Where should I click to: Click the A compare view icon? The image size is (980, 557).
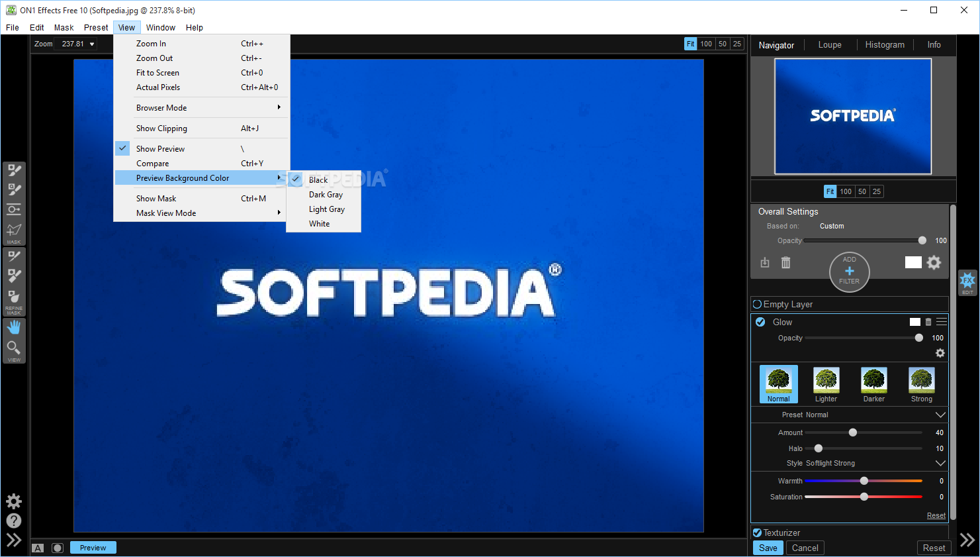click(38, 548)
